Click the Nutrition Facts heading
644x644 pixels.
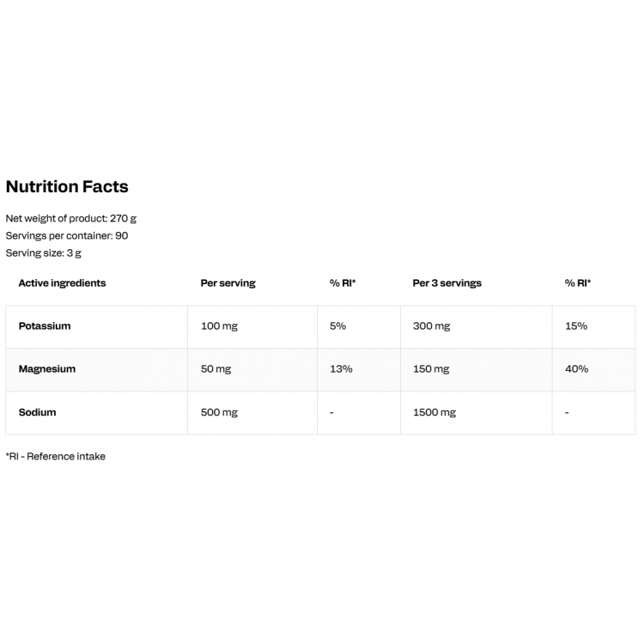(67, 186)
